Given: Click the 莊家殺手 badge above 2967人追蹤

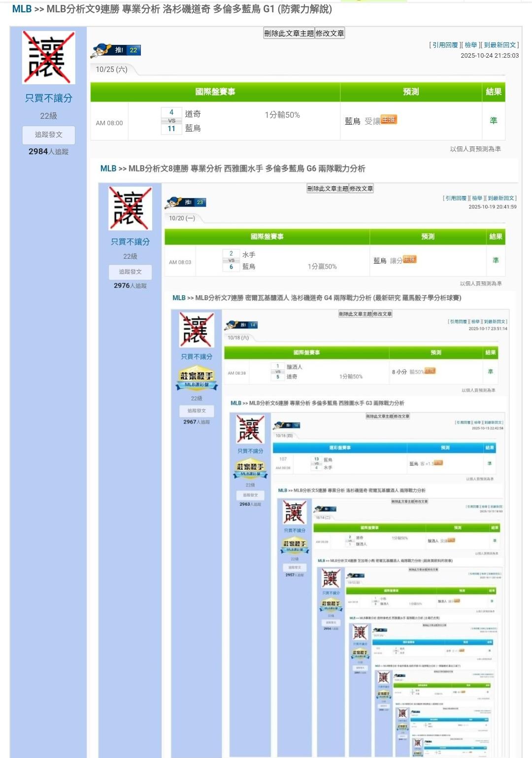Looking at the screenshot, I should tap(197, 378).
